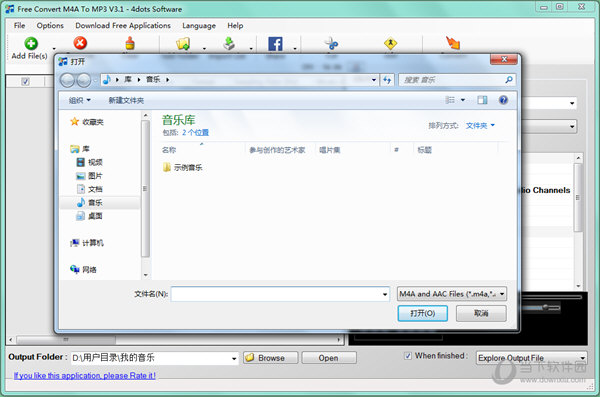600x397 pixels.
Task: Click the red Remove toolbar icon
Action: click(x=80, y=43)
